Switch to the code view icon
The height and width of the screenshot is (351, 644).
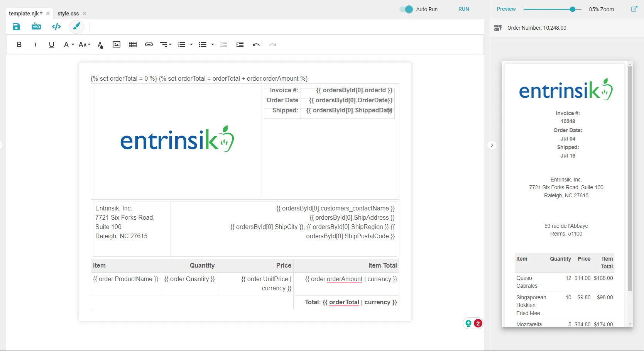[x=56, y=27]
